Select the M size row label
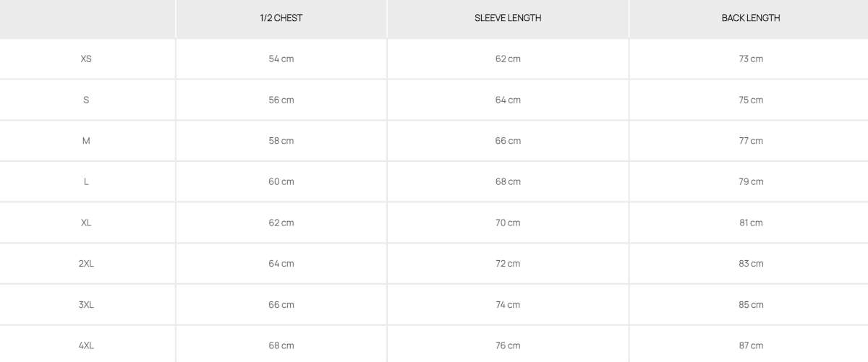This screenshot has height=362, width=868. click(86, 141)
